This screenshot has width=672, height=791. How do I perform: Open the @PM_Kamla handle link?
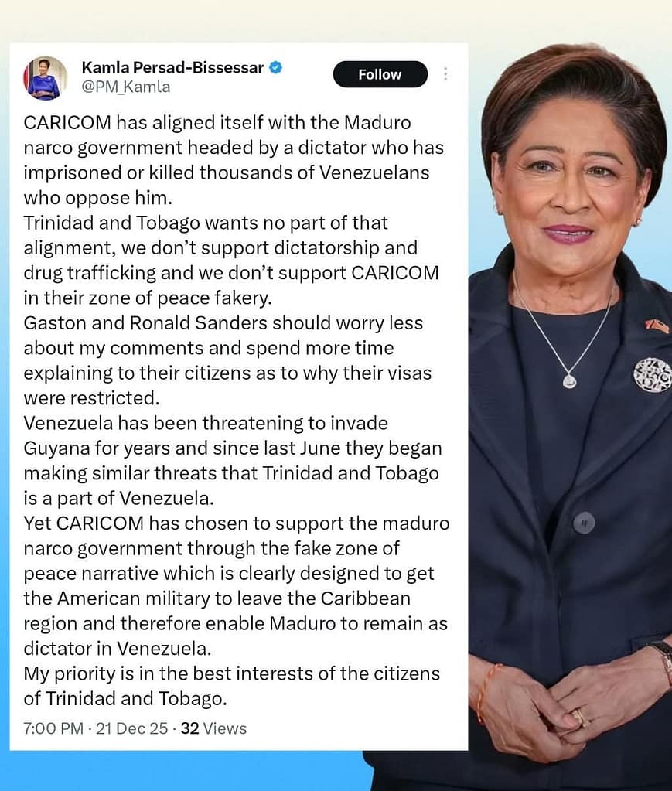pos(125,87)
